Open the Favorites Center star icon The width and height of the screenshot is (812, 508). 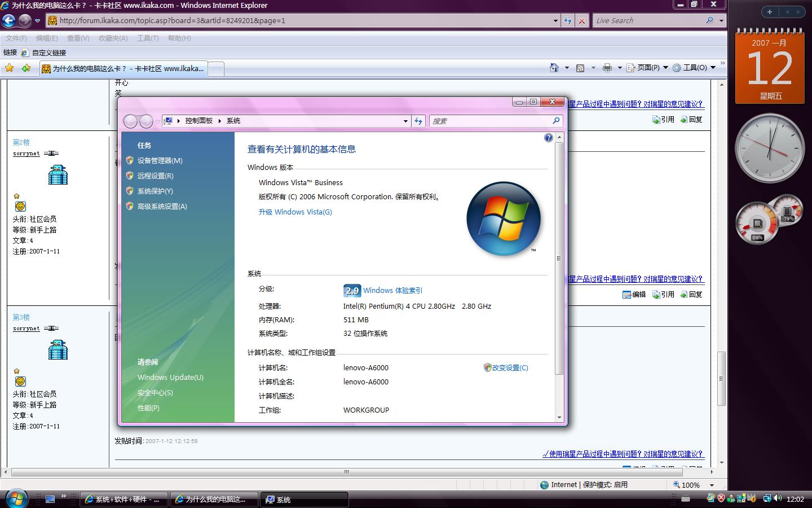pyautogui.click(x=10, y=68)
